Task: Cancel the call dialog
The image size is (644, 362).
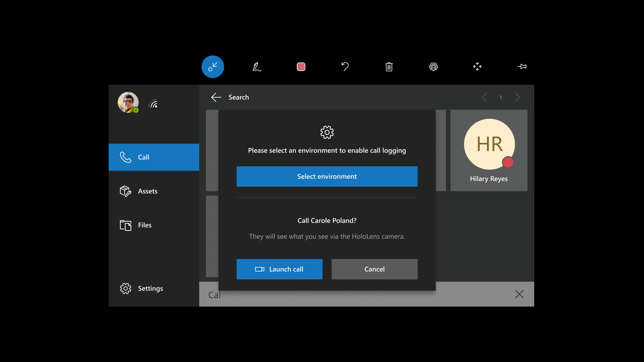Action: pos(375,269)
